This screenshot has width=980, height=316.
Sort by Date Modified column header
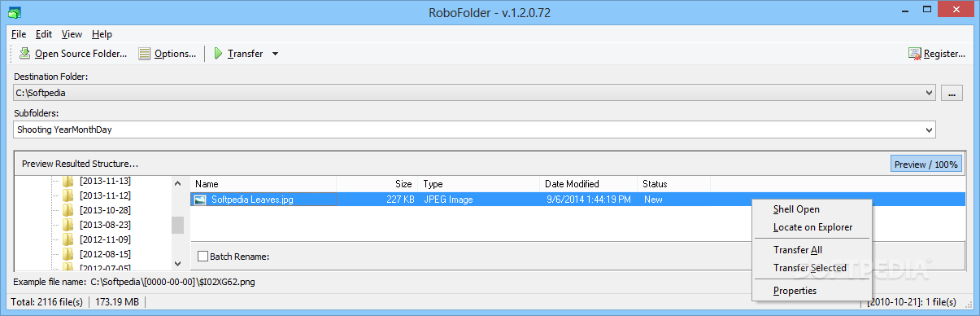[589, 184]
